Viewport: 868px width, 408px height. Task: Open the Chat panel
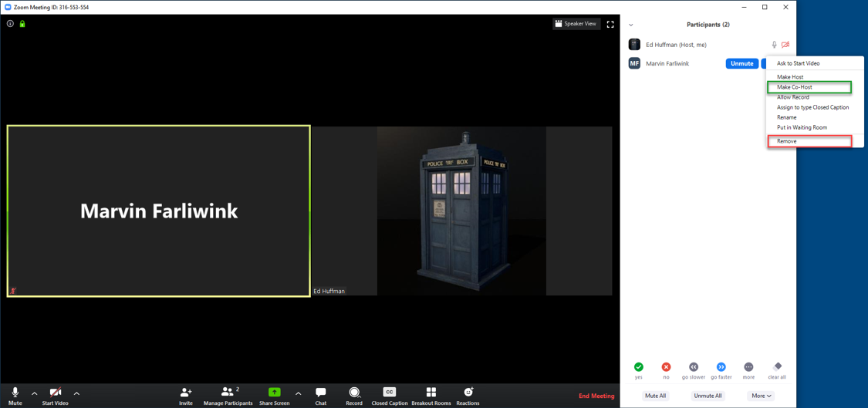pyautogui.click(x=320, y=396)
